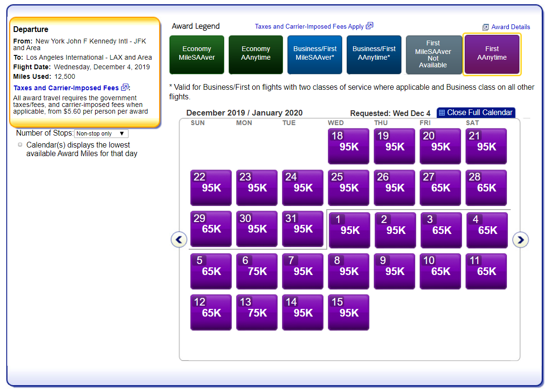Switch to Business/First AAnytime awards
The height and width of the screenshot is (392, 547).
[374, 53]
